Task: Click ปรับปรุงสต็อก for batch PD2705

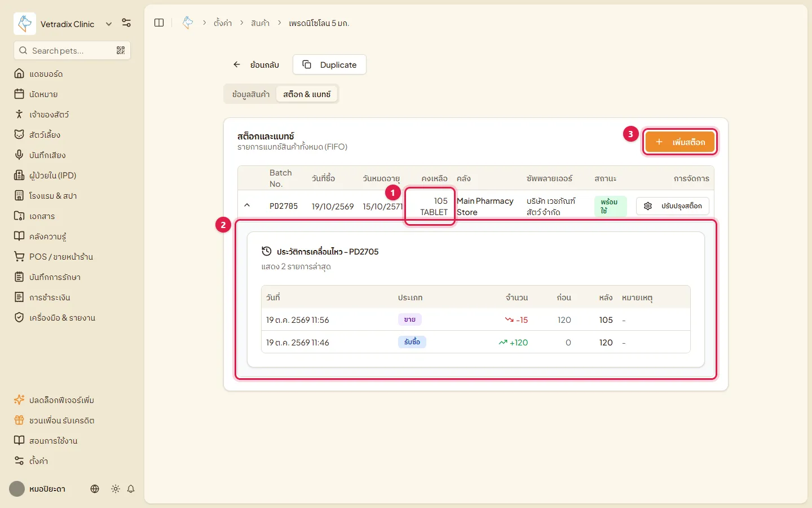Action: pyautogui.click(x=673, y=206)
